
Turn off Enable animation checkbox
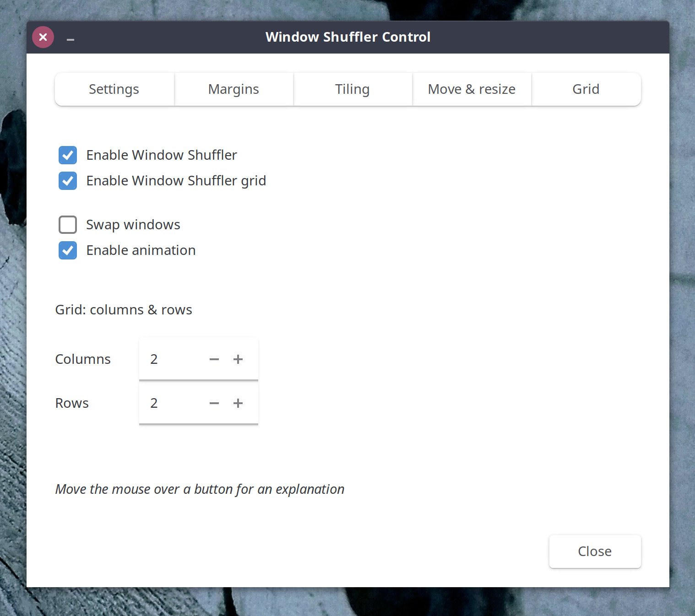pos(68,250)
